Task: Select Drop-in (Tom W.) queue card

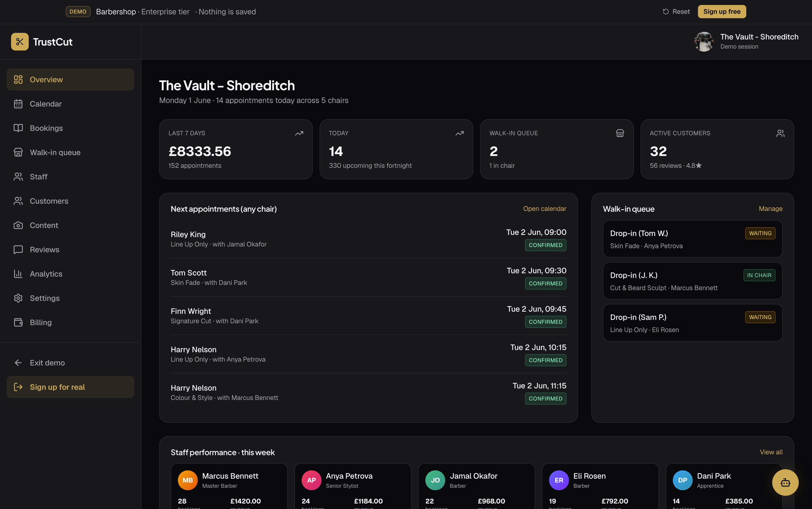Action: 692,239
